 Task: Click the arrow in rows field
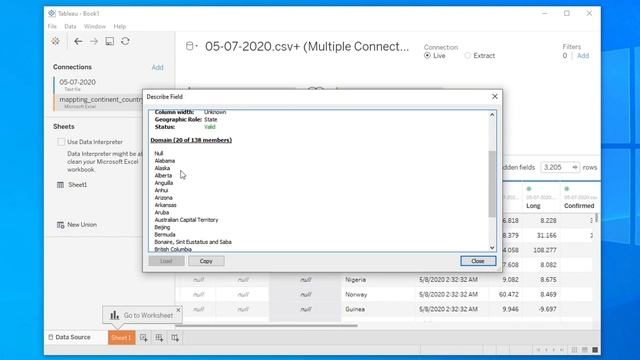coord(575,167)
